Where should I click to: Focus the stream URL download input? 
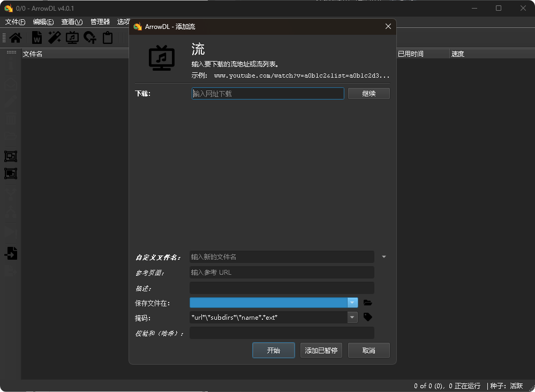pyautogui.click(x=268, y=94)
